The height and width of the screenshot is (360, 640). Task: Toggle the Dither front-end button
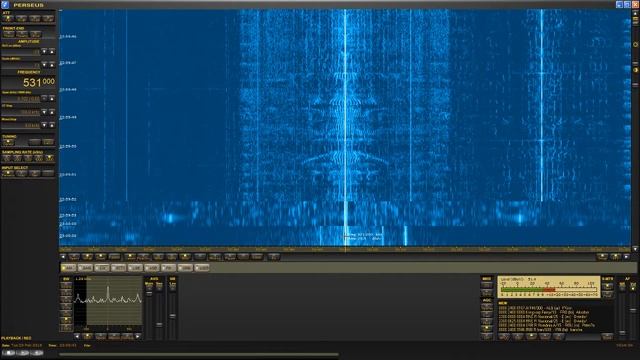[x=36, y=35]
